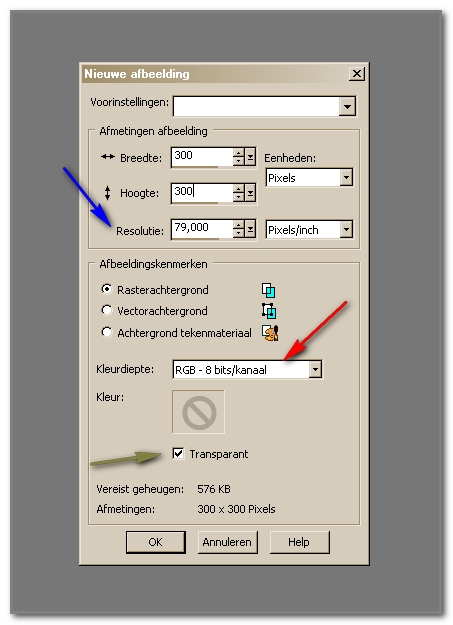Click the raster background layer icon

[268, 290]
